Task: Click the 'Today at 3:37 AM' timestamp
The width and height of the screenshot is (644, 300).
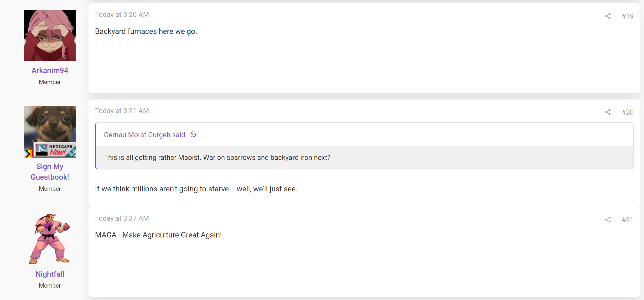Action: [x=122, y=218]
